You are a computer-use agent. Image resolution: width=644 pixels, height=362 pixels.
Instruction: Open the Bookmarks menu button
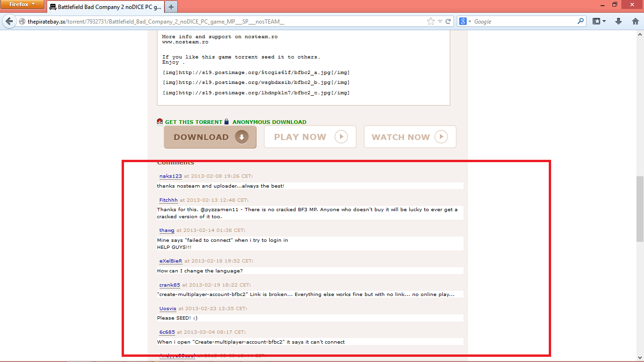[x=599, y=22]
